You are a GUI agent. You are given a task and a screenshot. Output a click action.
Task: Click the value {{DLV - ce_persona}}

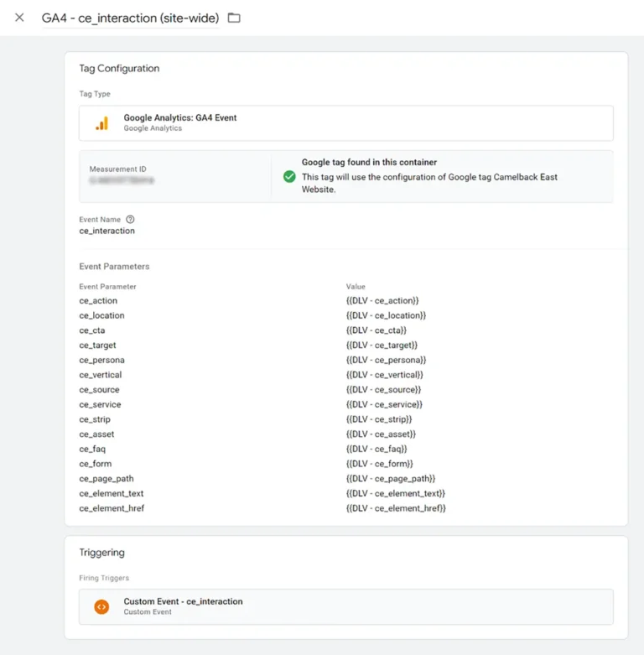(x=386, y=360)
